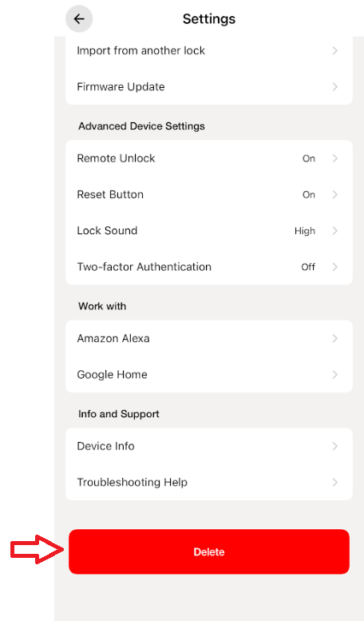Tap chevron on Two-factor Authentication row
The width and height of the screenshot is (364, 621).
click(334, 267)
